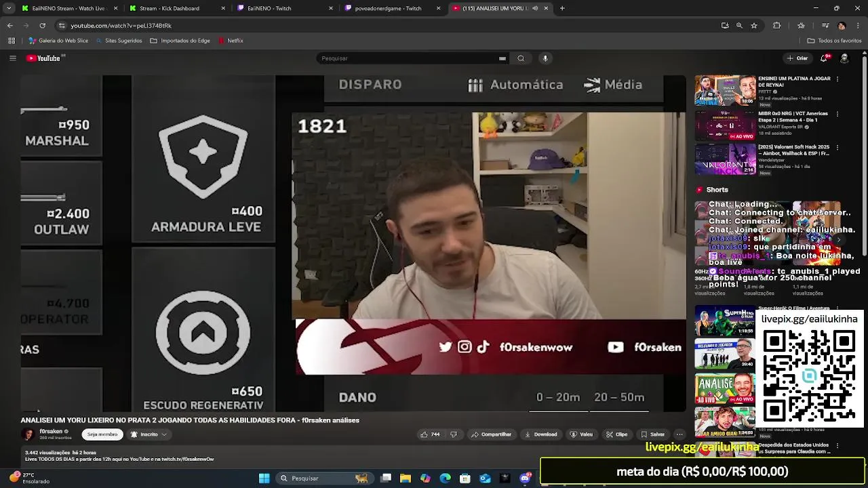Open YouTube notifications bell
Image resolution: width=868 pixels, height=488 pixels.
[x=825, y=58]
